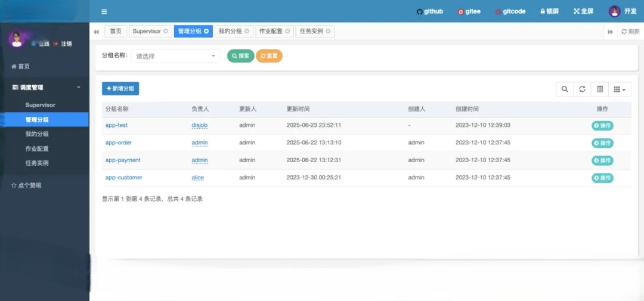644x301 pixels.
Task: Toggle table search with magnifier icon
Action: point(565,89)
